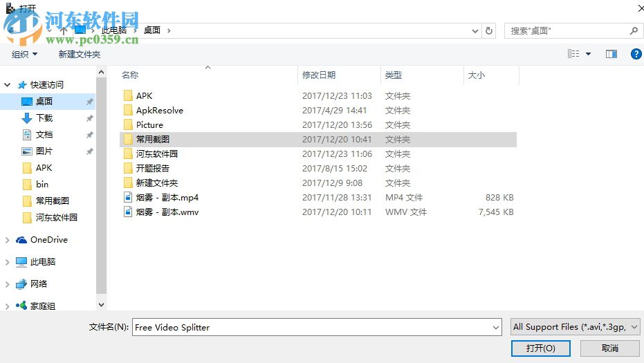Select the file 烟雾 - 副本.wmv
Image resolution: width=644 pixels, height=363 pixels.
(318, 212)
